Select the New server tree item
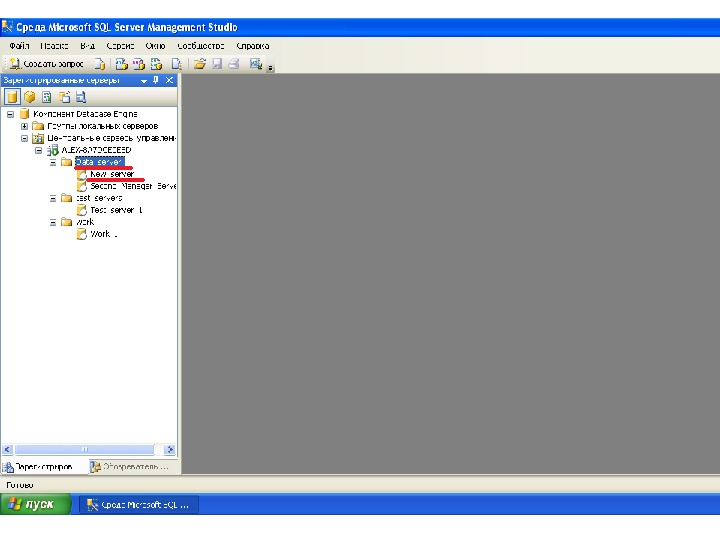This screenshot has height=540, width=720. (112, 174)
